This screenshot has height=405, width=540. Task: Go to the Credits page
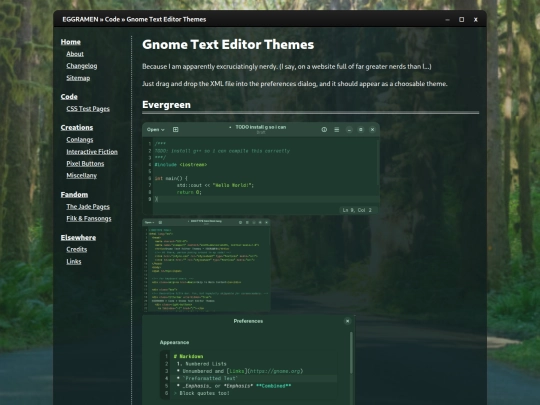(76, 249)
